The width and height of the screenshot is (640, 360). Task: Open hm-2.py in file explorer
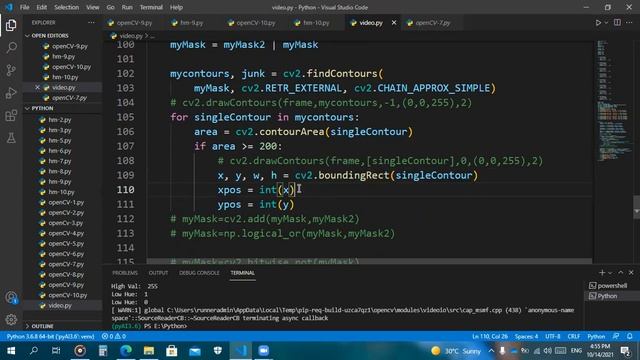click(x=60, y=120)
